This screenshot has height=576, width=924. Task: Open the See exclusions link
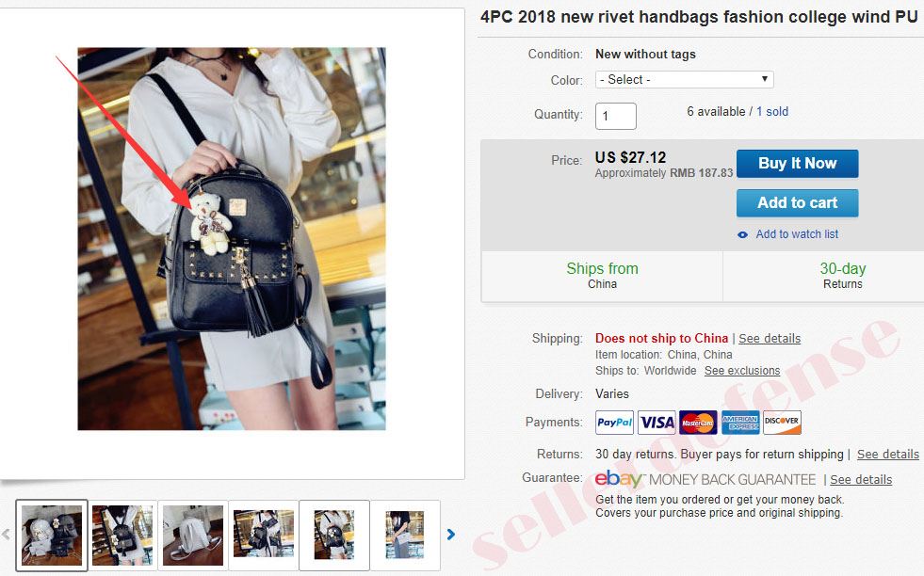(742, 371)
